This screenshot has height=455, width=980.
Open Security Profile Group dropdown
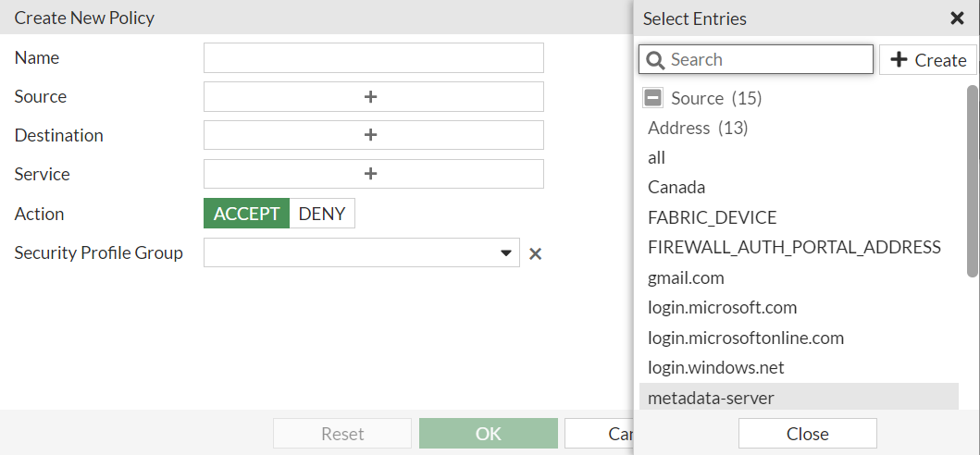pos(506,253)
